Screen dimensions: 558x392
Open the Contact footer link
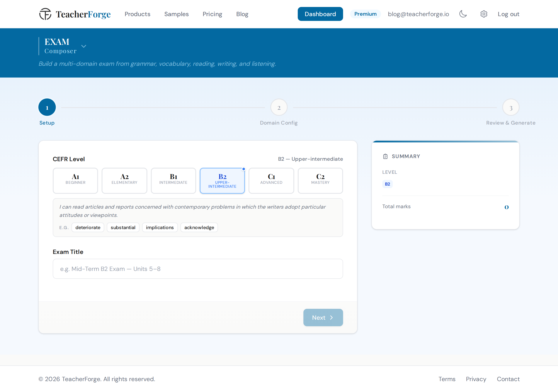(508, 379)
